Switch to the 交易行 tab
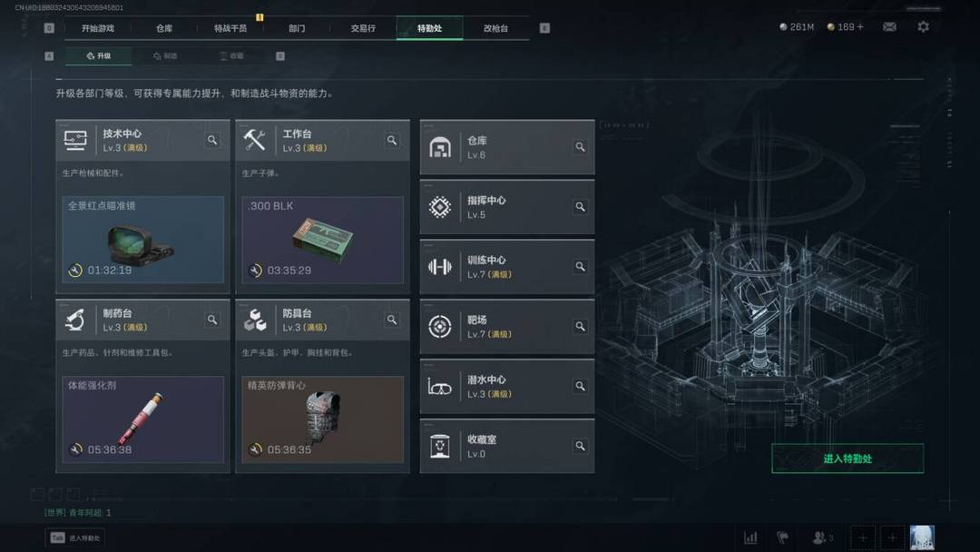Viewport: 980px width, 552px height. click(363, 28)
